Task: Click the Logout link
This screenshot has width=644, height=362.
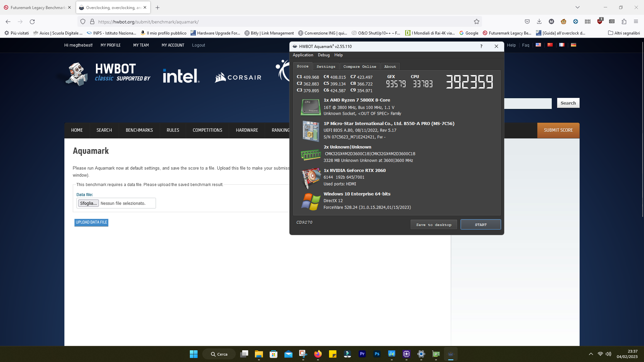Action: coord(199,45)
